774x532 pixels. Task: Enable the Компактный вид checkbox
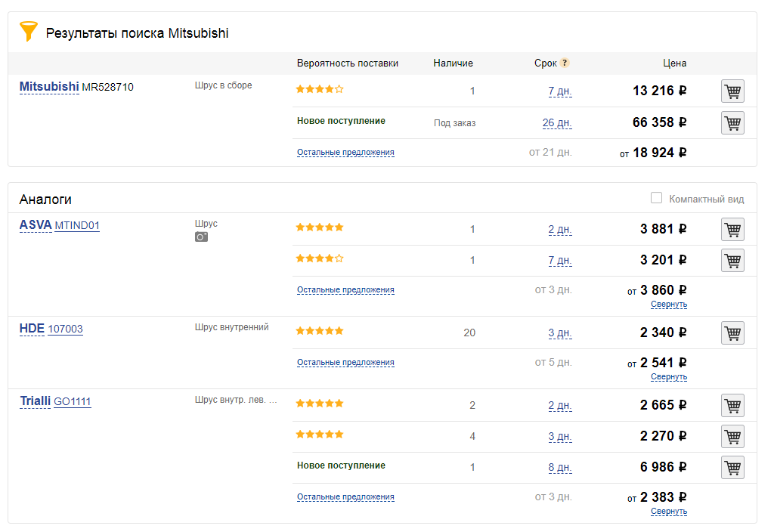656,198
